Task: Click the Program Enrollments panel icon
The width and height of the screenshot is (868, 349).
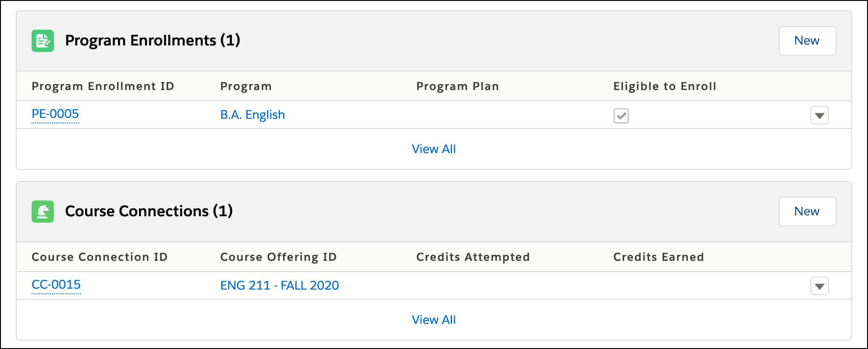Action: tap(42, 40)
